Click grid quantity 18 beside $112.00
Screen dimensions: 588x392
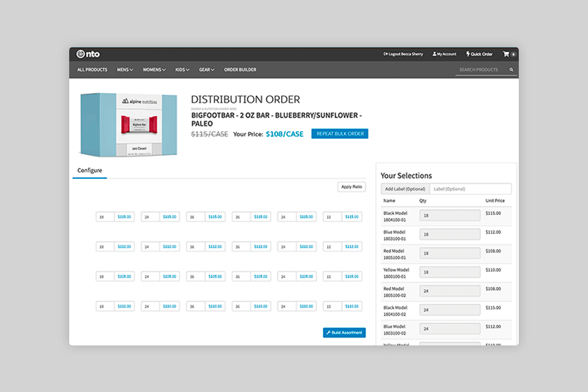click(105, 247)
